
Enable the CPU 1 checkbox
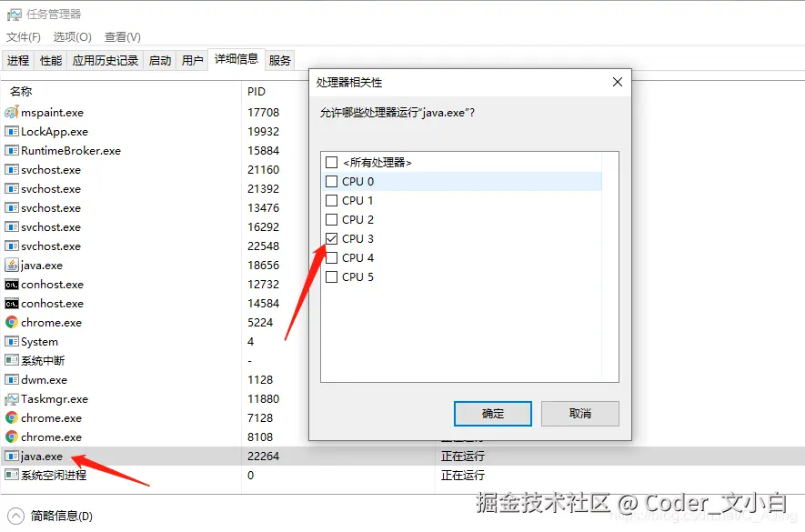[332, 200]
